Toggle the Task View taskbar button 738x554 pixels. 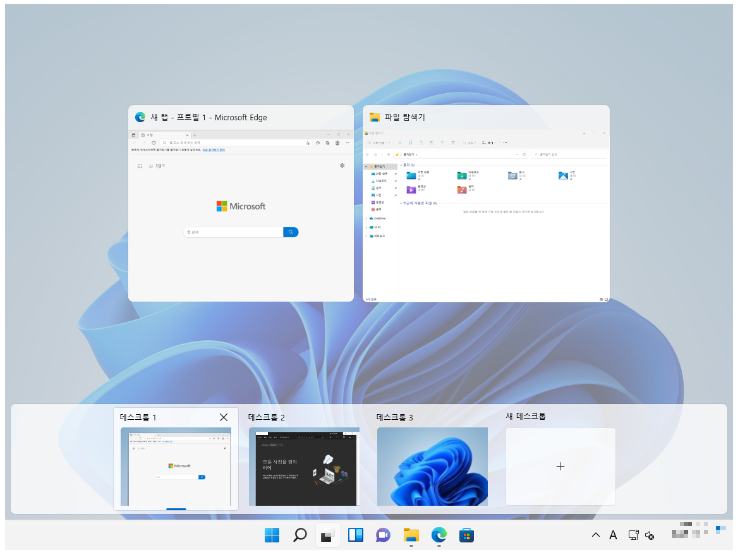tap(328, 536)
